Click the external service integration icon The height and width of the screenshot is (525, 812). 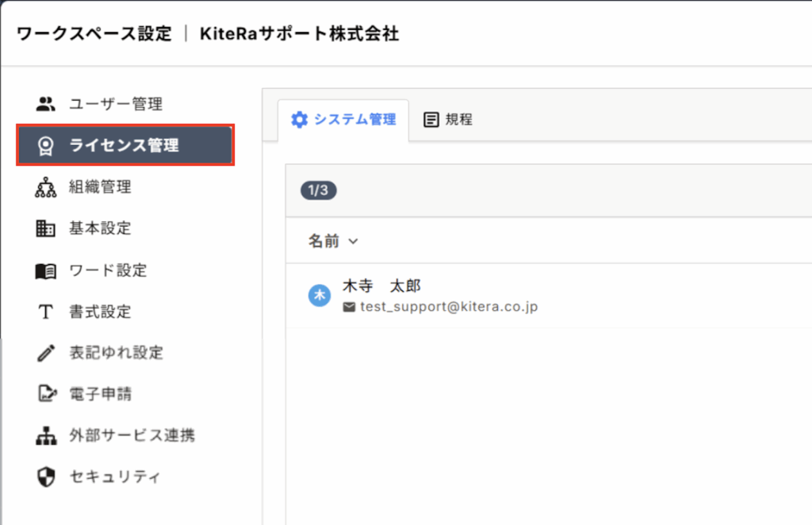pos(46,435)
